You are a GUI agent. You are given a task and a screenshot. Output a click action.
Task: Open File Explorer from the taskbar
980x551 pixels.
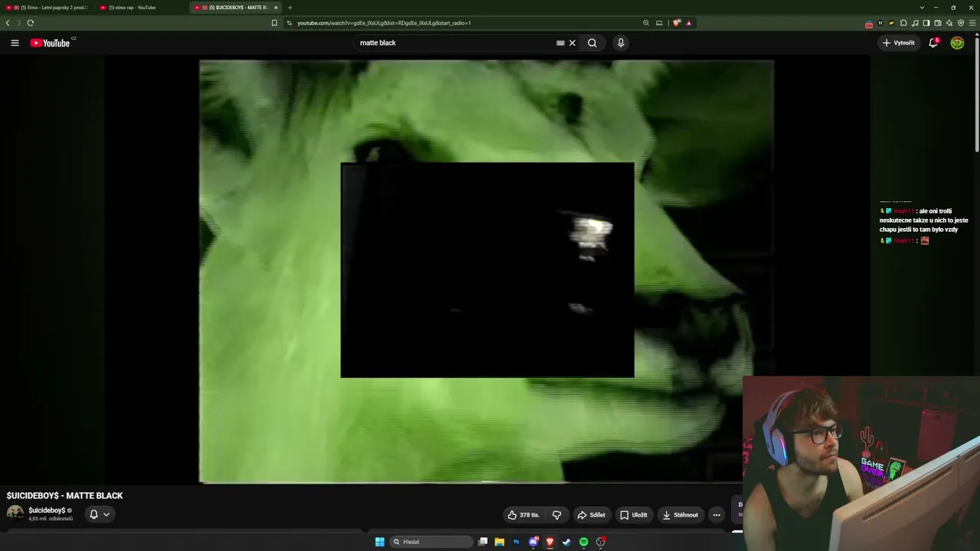click(499, 542)
